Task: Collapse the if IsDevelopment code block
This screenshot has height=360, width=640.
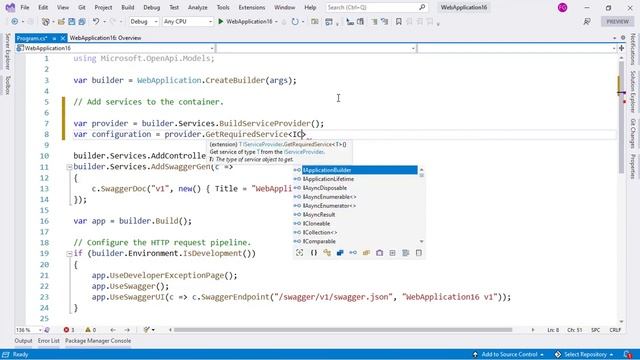Action: coord(69,253)
